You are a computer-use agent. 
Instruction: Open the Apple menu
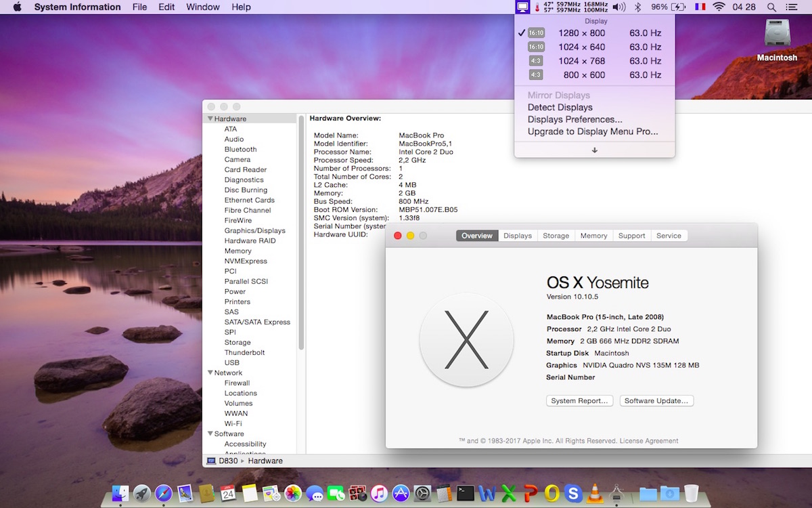point(18,7)
